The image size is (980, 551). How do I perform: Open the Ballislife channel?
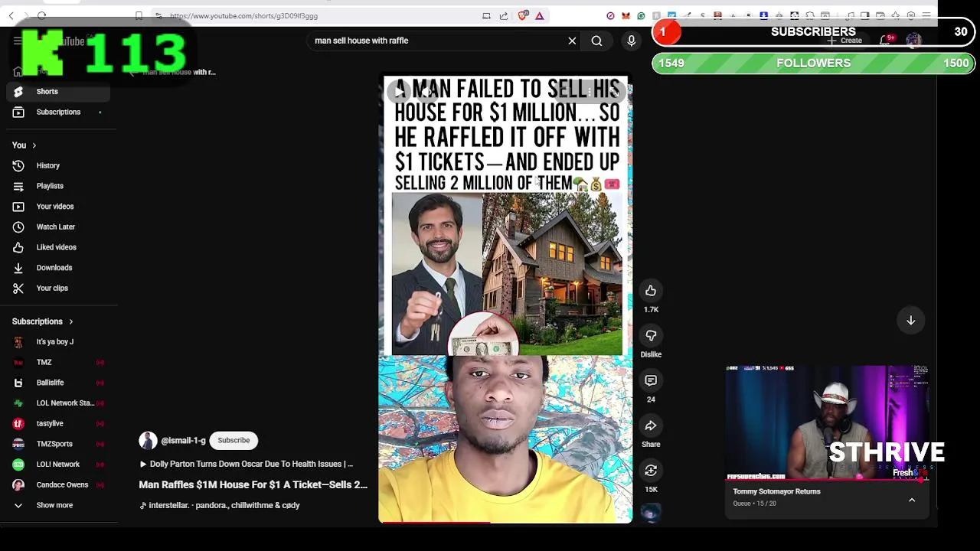pyautogui.click(x=58, y=383)
